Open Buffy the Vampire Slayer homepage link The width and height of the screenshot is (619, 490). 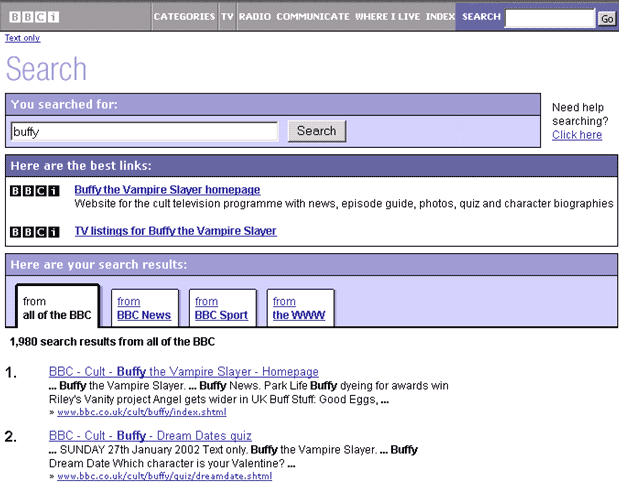coord(167,190)
